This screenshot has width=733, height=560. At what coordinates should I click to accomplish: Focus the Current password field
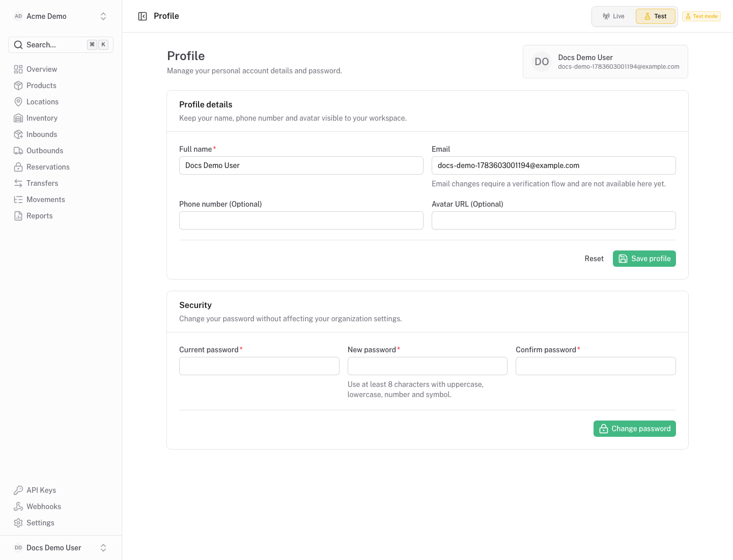[x=259, y=366]
